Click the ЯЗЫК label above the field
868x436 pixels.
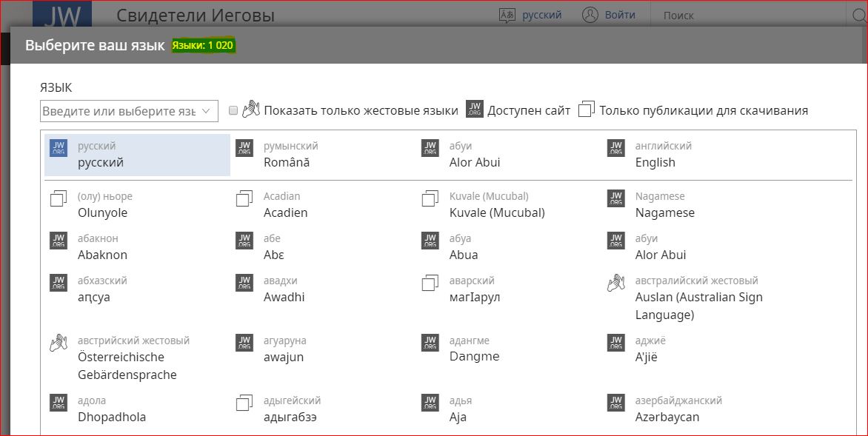pyautogui.click(x=56, y=87)
